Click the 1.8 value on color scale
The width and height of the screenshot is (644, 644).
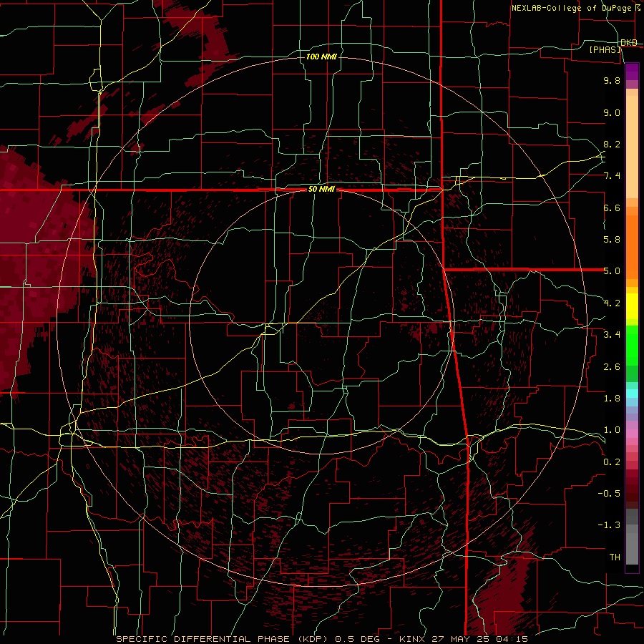[612, 399]
